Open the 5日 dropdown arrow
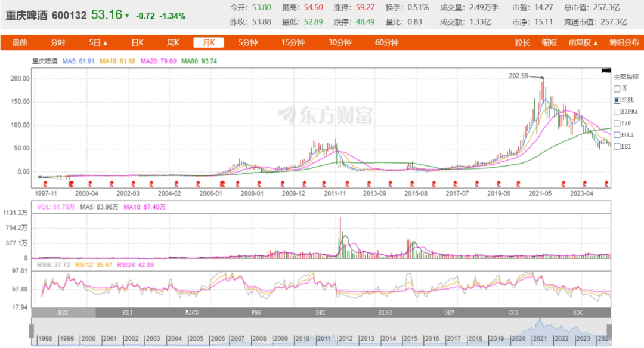Viewport: 644px width, 348px height. [105, 43]
